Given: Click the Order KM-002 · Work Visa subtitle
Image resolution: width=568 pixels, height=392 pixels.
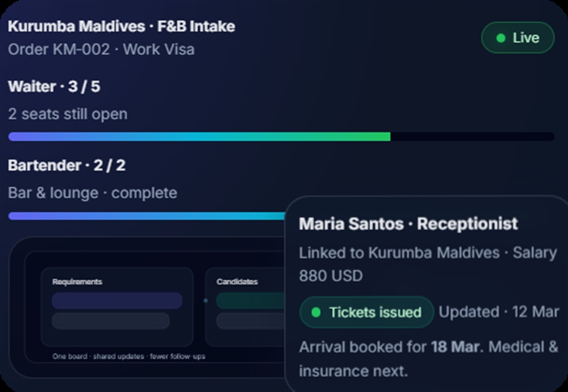Looking at the screenshot, I should [101, 49].
